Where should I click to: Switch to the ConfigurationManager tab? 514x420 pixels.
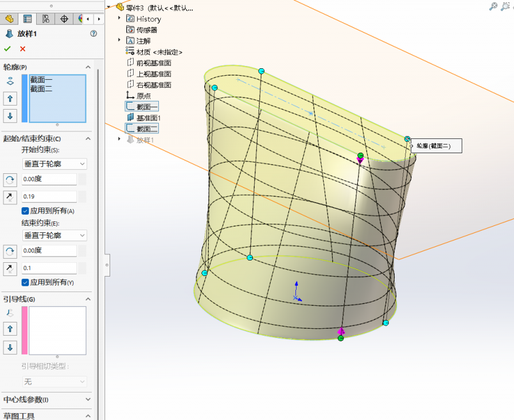(x=45, y=18)
